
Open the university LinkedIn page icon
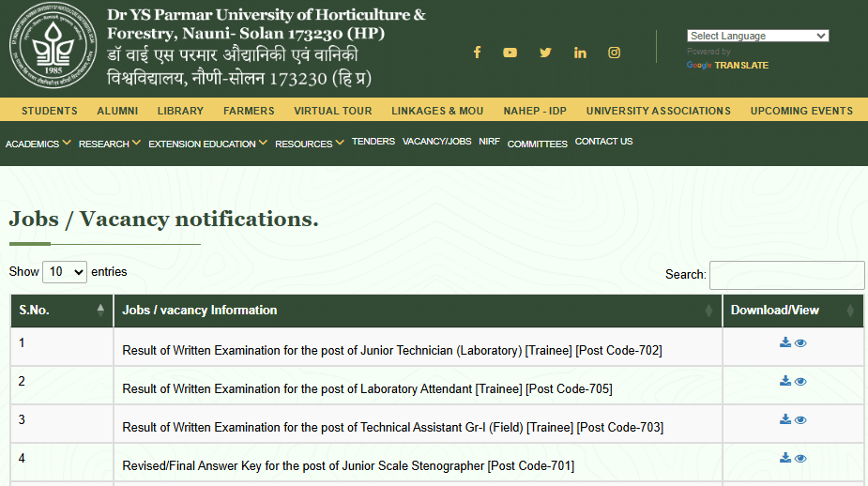coord(580,53)
